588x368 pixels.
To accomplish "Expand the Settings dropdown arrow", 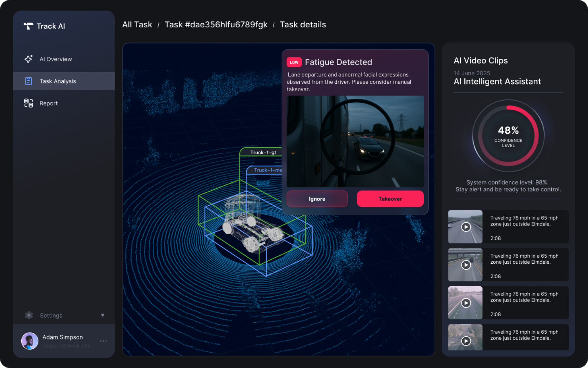I will (x=102, y=315).
